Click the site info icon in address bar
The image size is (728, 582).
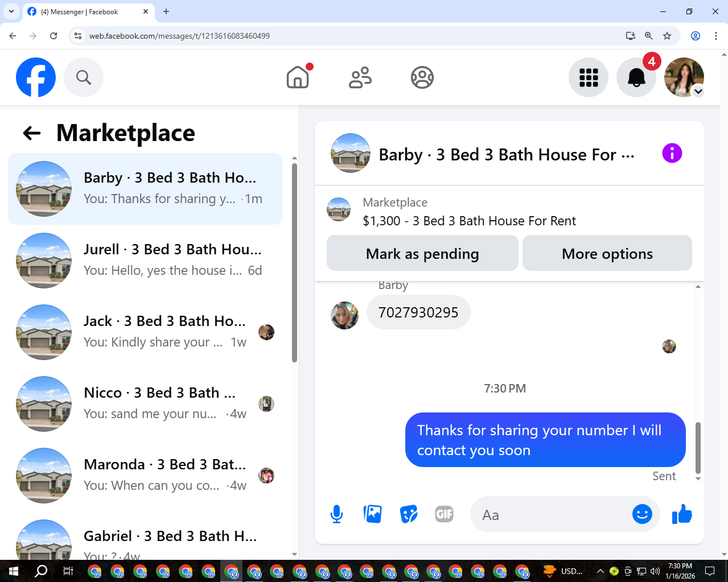[x=79, y=36]
